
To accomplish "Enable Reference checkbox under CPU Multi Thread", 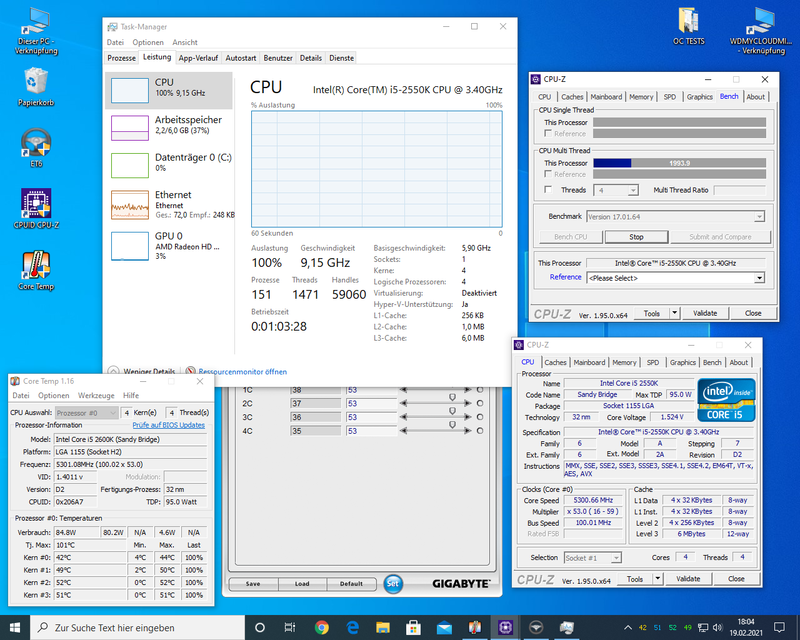I will point(548,174).
